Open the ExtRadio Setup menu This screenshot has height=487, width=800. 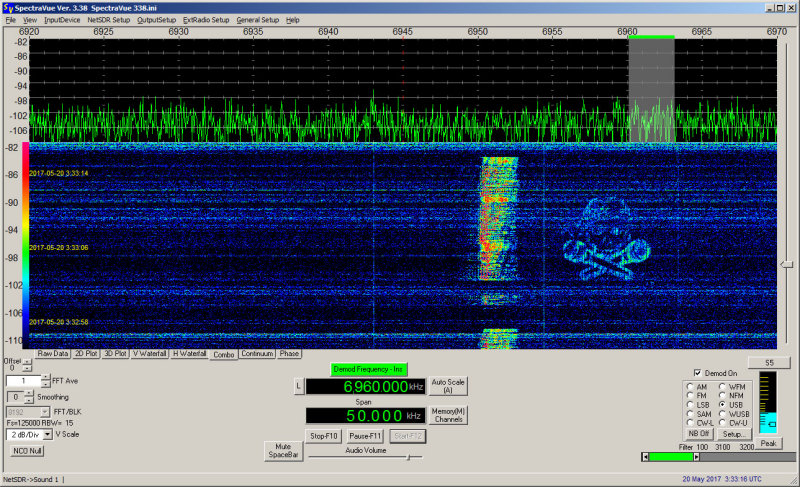(x=206, y=20)
